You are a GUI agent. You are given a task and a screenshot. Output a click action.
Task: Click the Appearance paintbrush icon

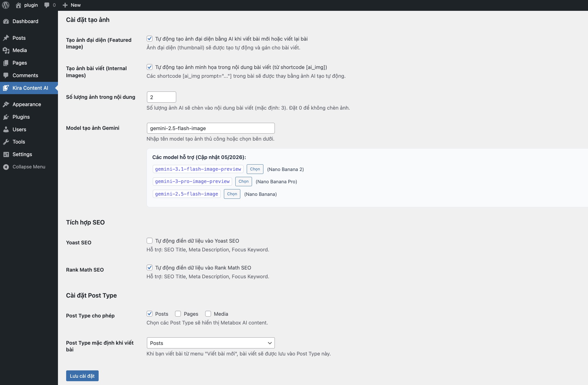6,104
